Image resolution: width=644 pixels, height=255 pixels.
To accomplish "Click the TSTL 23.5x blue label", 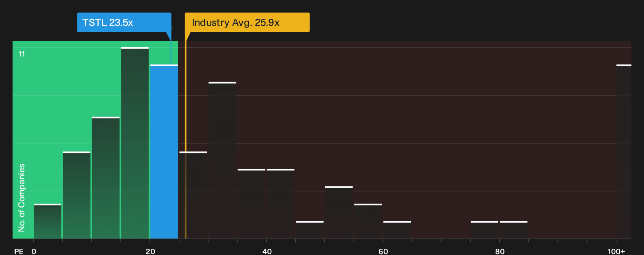I will point(124,22).
